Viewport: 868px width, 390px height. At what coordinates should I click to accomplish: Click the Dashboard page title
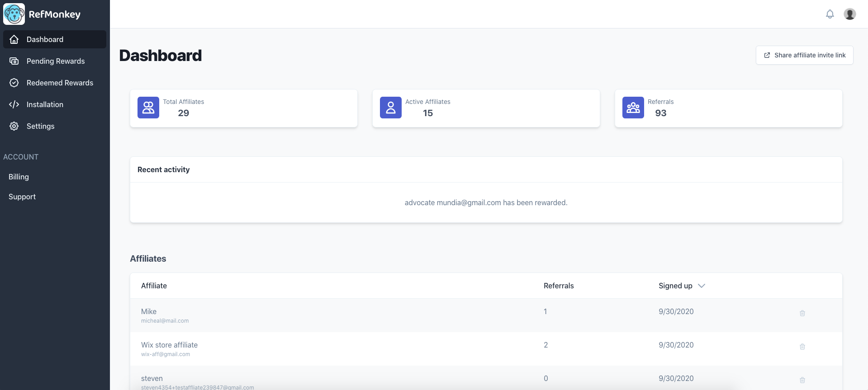(161, 55)
